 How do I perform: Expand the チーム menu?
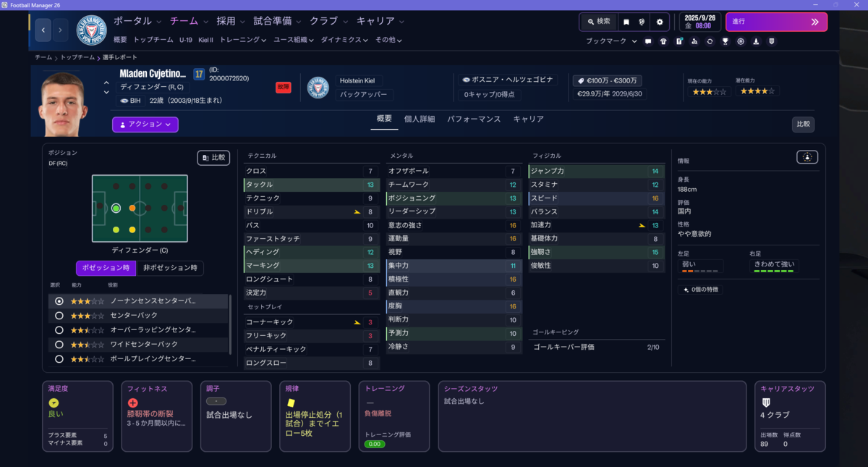[x=190, y=21]
